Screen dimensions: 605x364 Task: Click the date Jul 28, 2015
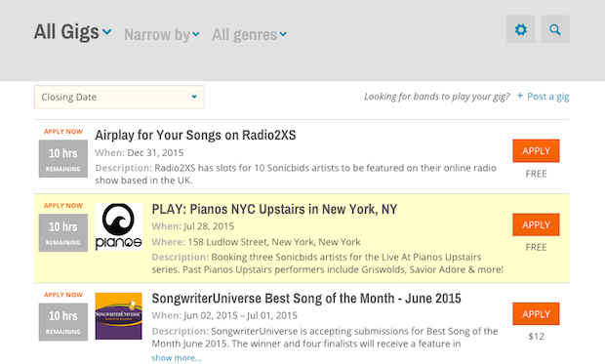[x=209, y=226]
